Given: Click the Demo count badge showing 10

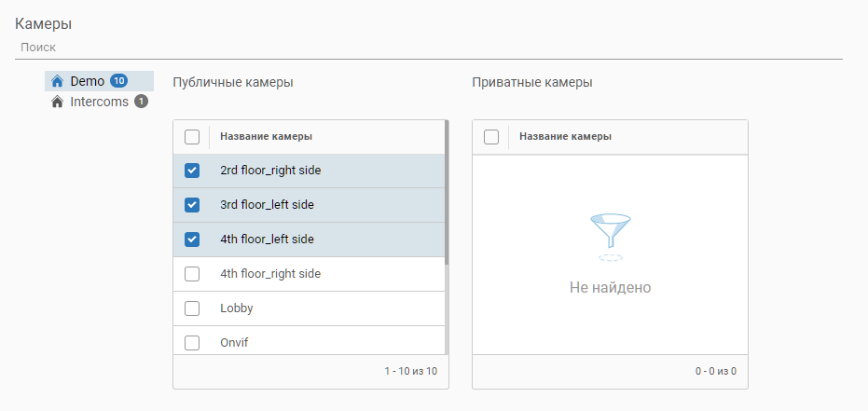Looking at the screenshot, I should (x=118, y=81).
